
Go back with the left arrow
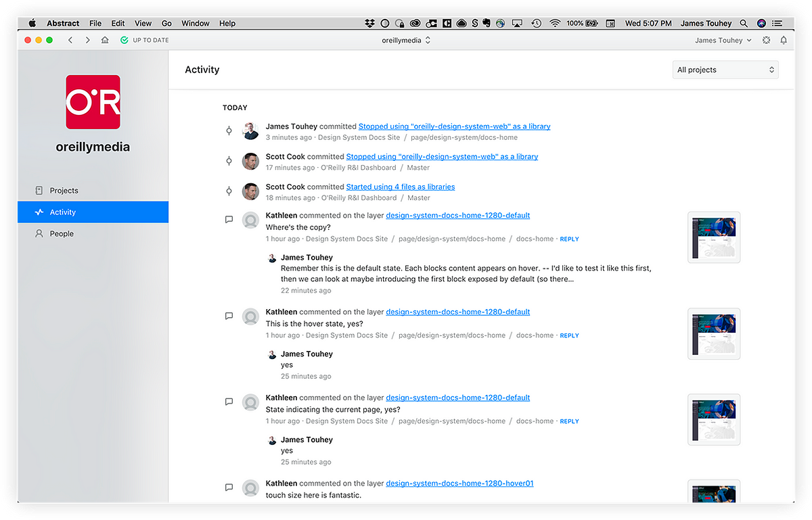70,41
